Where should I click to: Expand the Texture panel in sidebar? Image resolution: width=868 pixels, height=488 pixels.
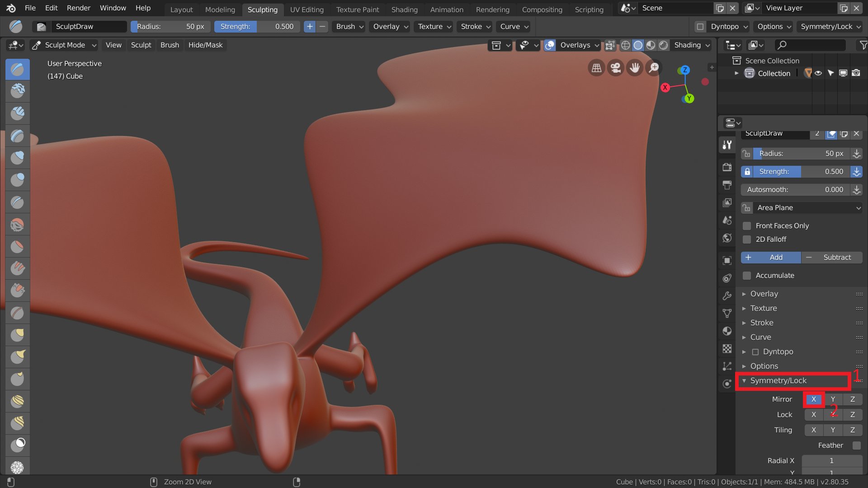click(764, 308)
